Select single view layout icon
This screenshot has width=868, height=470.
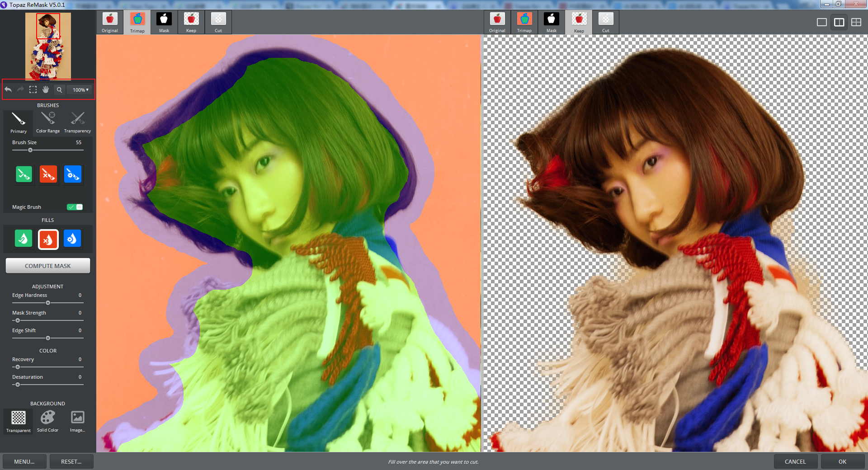coord(822,22)
